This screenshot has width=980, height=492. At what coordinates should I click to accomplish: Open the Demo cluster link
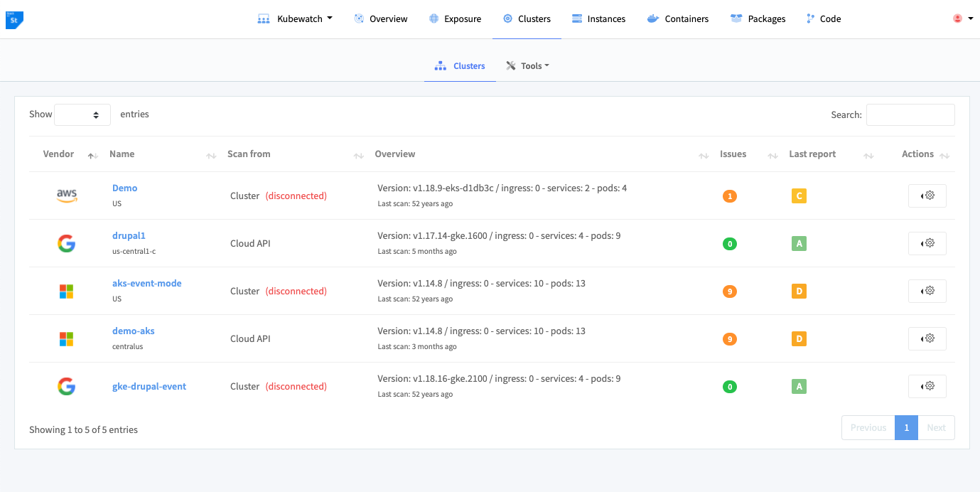tap(125, 188)
